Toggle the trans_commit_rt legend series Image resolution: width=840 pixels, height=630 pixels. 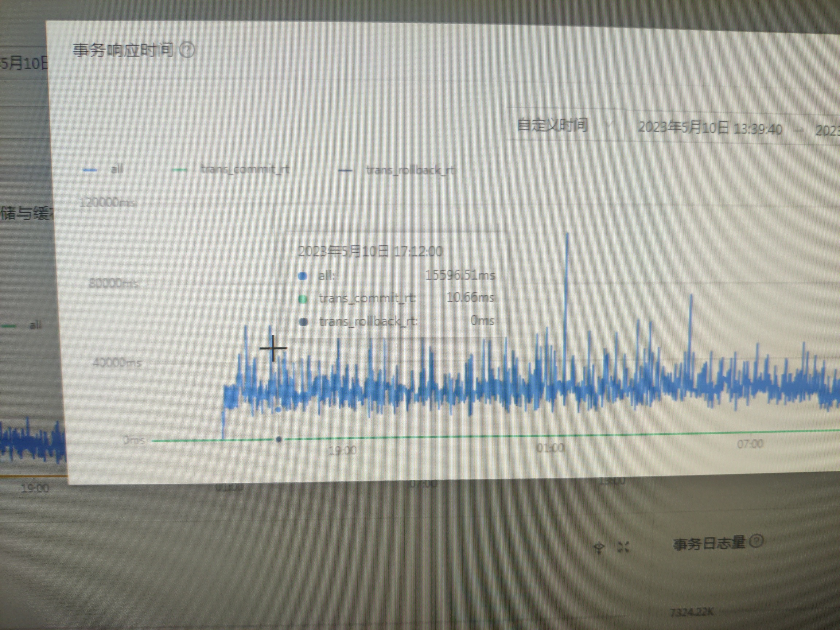pos(231,170)
